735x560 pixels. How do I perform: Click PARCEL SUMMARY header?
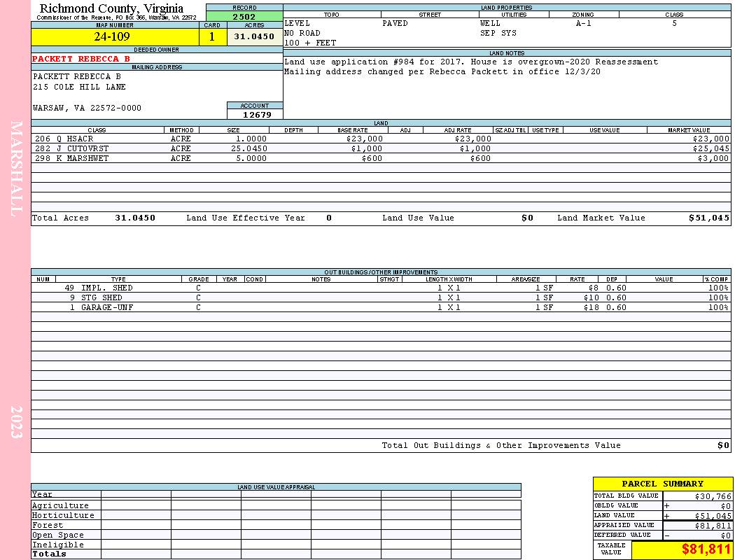coord(662,484)
